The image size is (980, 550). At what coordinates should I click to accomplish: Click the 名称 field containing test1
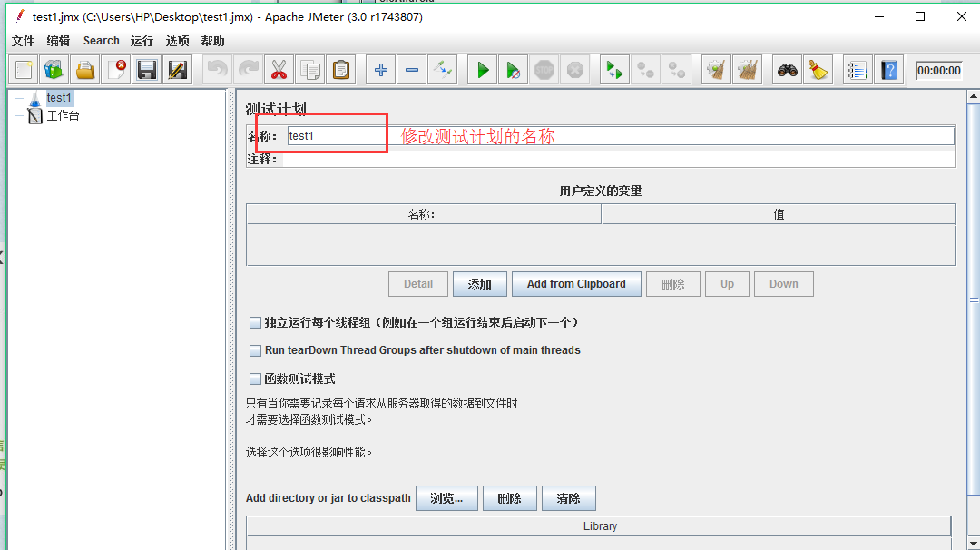621,135
